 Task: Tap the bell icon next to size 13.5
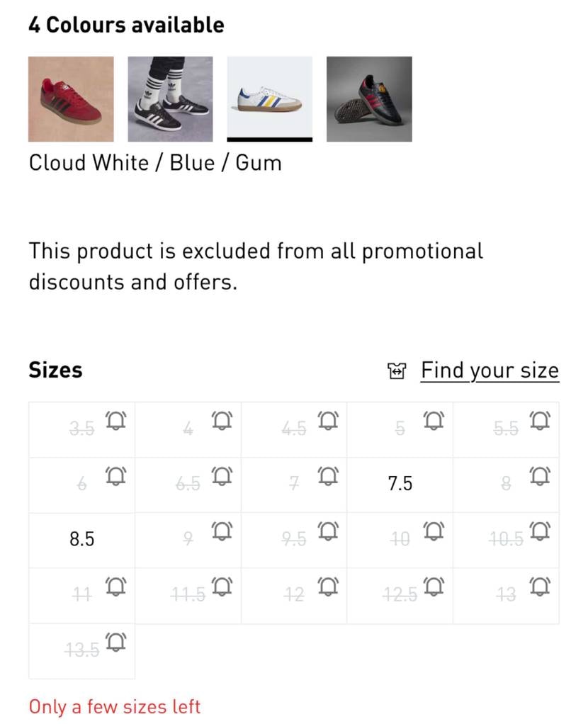[x=115, y=642]
